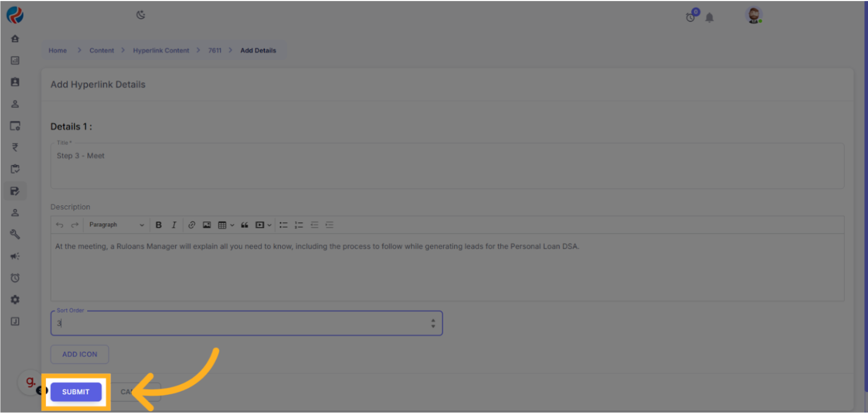The height and width of the screenshot is (413, 868).
Task: Click the Bold formatting icon
Action: 159,225
